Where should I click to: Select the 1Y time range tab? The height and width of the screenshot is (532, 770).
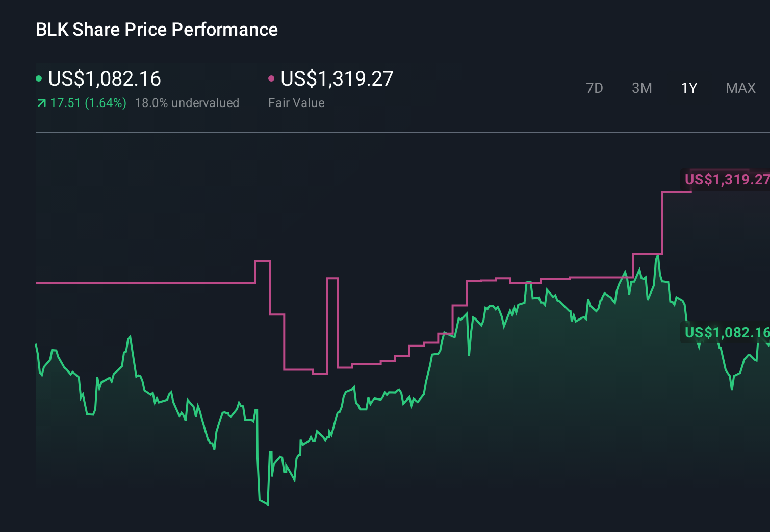point(688,88)
